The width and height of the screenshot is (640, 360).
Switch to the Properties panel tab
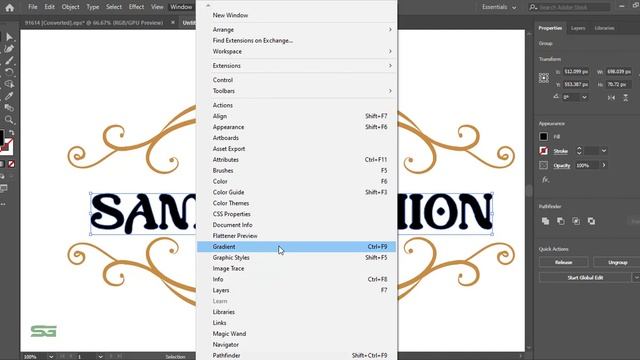coord(550,28)
